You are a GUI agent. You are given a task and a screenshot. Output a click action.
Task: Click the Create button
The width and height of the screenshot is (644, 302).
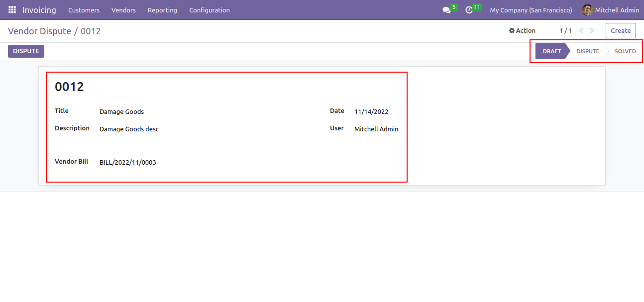click(x=621, y=30)
